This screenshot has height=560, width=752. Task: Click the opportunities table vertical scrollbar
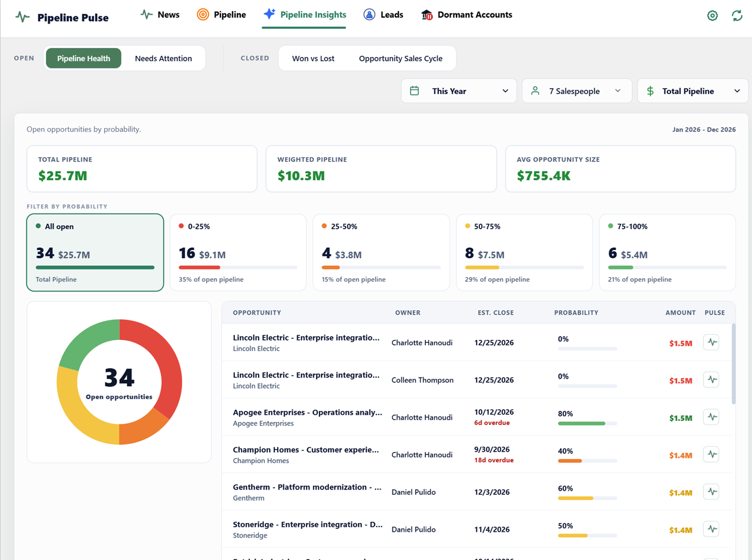[733, 364]
